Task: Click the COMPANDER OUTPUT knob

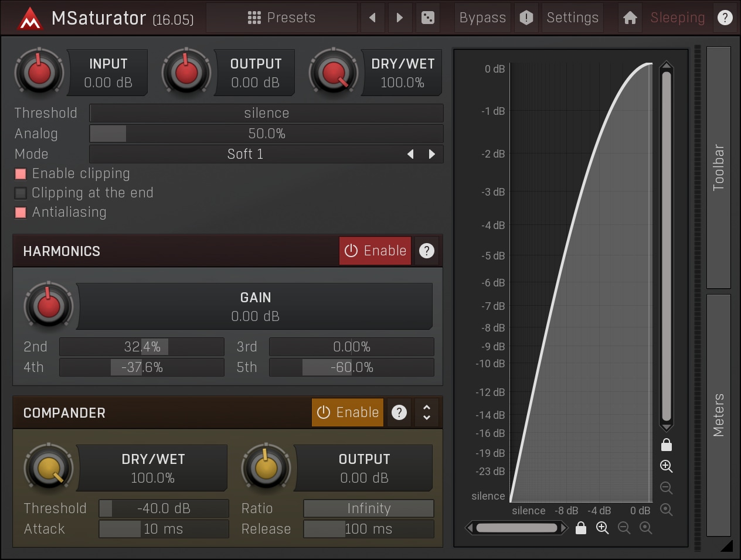Action: [x=266, y=468]
